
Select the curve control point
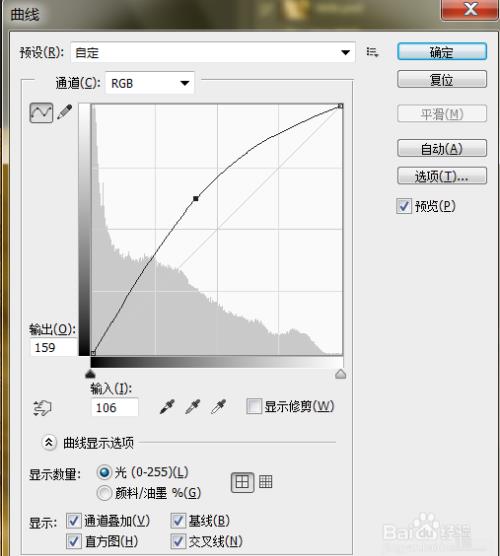(195, 199)
